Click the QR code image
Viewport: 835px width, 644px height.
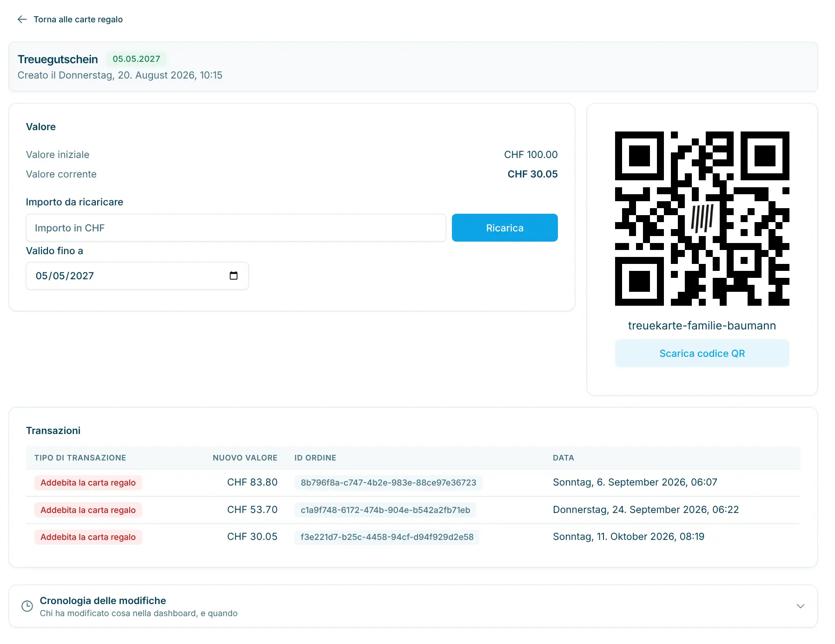pos(702,218)
